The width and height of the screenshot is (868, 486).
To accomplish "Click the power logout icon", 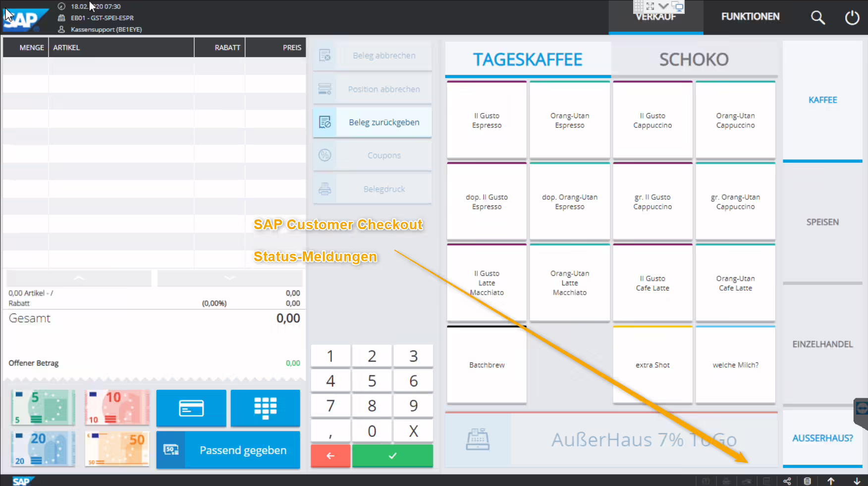I will click(852, 17).
